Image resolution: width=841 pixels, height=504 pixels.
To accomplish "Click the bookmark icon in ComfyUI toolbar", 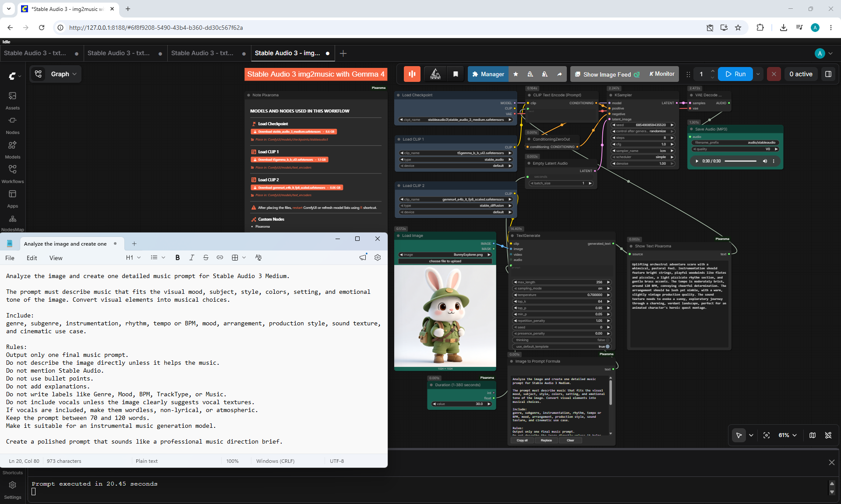I will click(456, 74).
